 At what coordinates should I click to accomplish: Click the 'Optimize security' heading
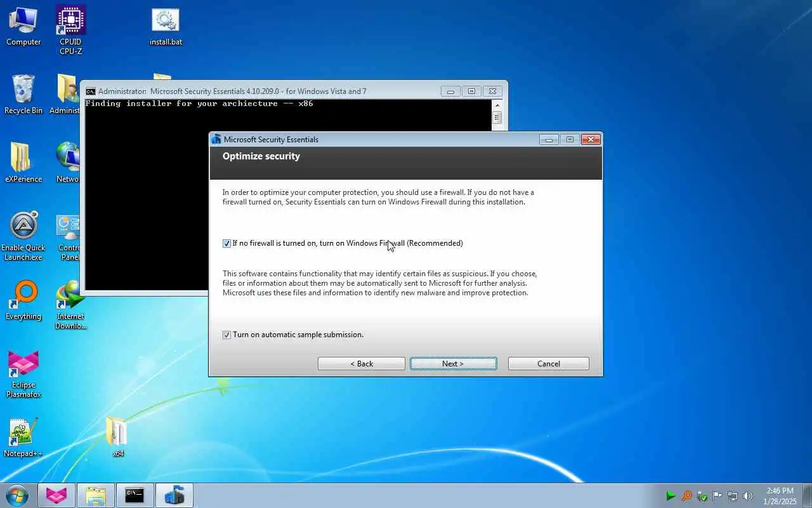(x=261, y=156)
